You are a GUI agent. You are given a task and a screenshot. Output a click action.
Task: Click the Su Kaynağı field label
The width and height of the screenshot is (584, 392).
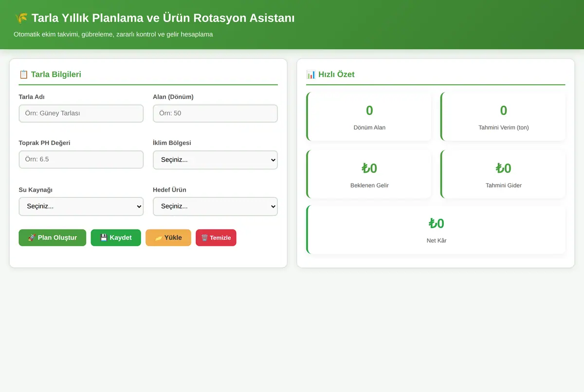(36, 190)
